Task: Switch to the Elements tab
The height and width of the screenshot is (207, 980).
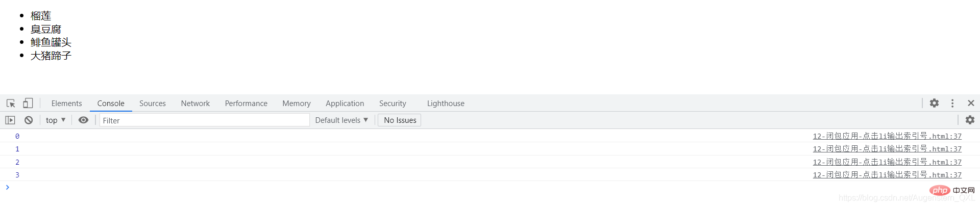Action: 66,103
